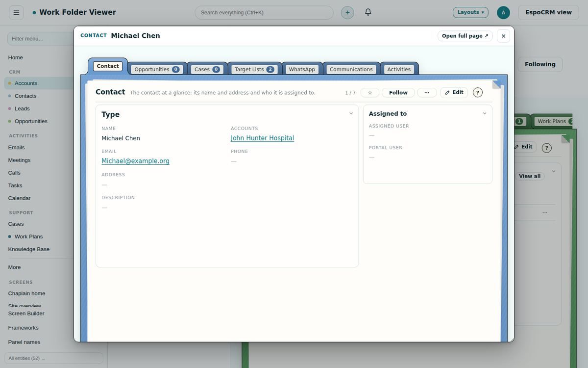Image resolution: width=588 pixels, height=368 pixels.
Task: Open Panel names in the sidebar
Action: tap(24, 342)
